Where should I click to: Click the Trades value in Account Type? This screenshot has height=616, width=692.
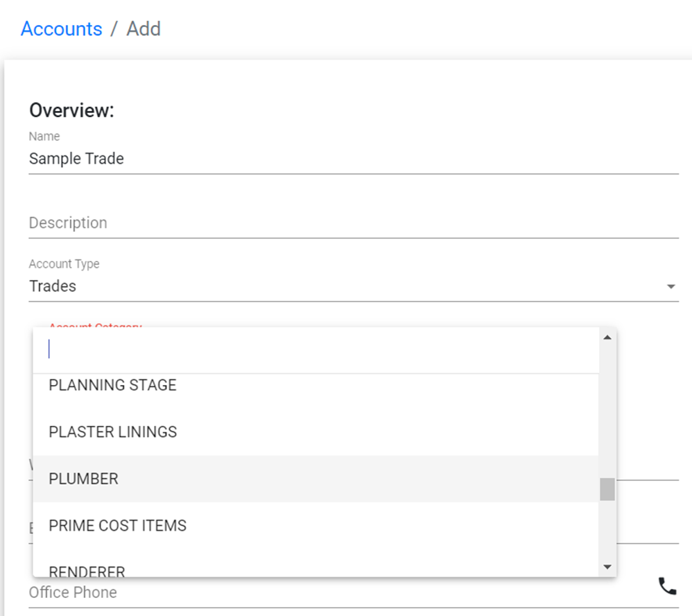pos(53,286)
